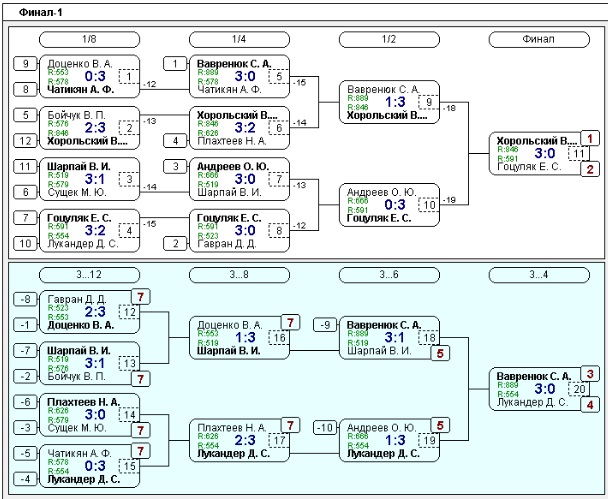608x499 pixels.
Task: Open score 3:0 of Вавренюк–Лукандер 3...4 match
Action: coord(545,389)
